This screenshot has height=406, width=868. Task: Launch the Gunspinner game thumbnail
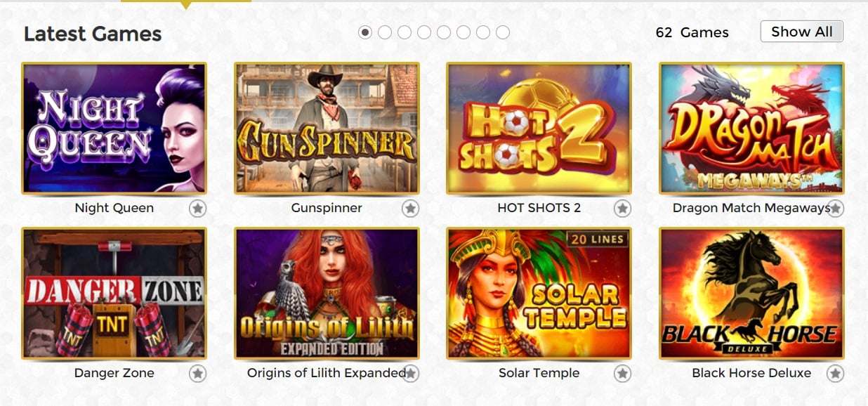[x=327, y=128]
